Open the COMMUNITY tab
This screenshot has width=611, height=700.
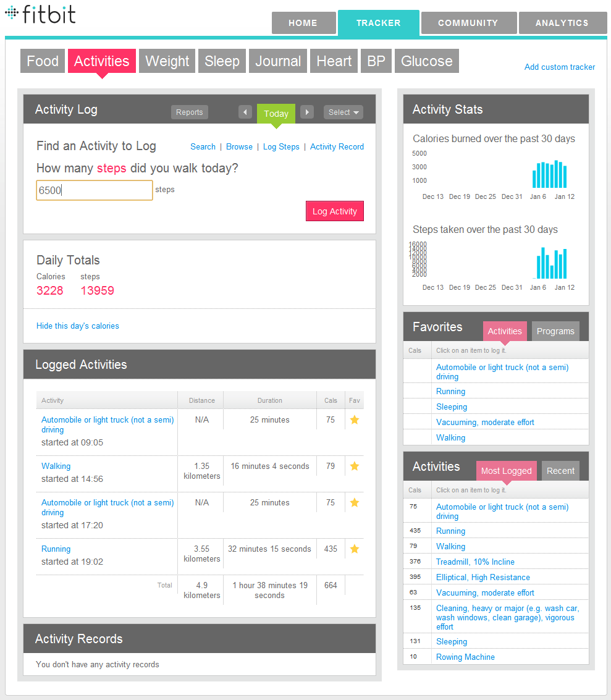(469, 23)
